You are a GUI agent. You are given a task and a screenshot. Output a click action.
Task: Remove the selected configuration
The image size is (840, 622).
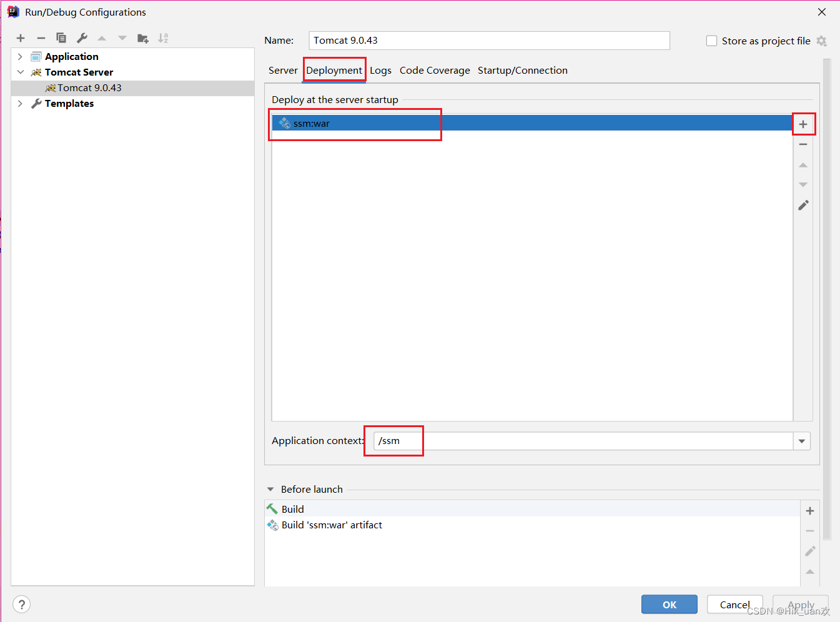(41, 38)
